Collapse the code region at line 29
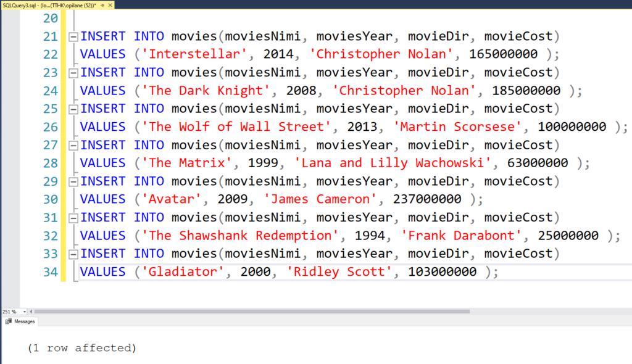The image size is (632, 364). pyautogui.click(x=73, y=182)
